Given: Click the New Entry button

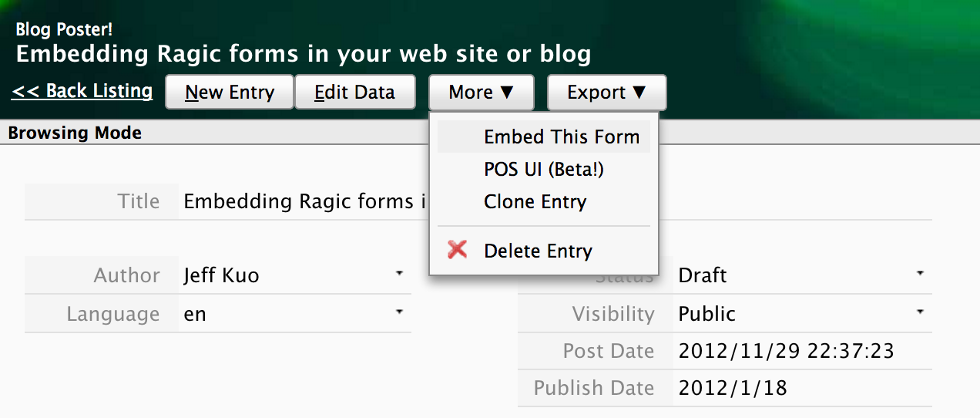Looking at the screenshot, I should [230, 92].
